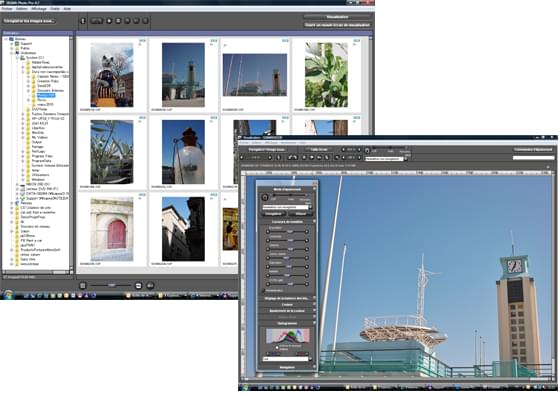
Task: Select the cactus plant thumbnail
Action: [112, 152]
